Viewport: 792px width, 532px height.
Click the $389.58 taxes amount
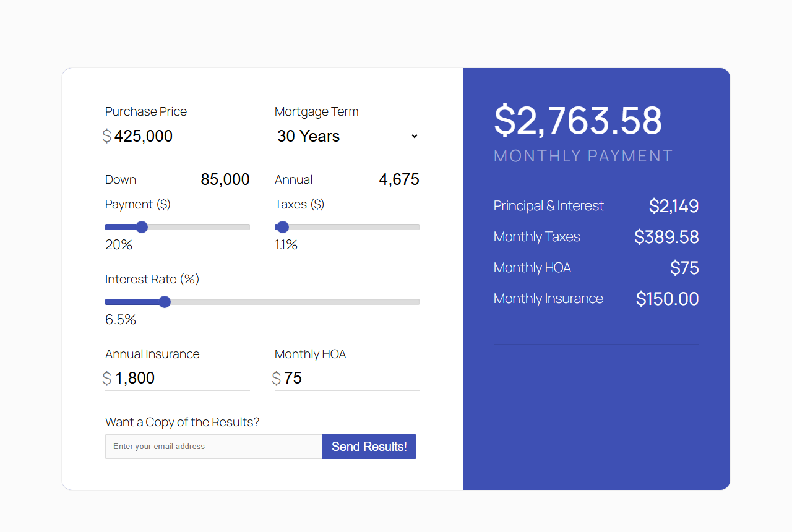(x=666, y=237)
